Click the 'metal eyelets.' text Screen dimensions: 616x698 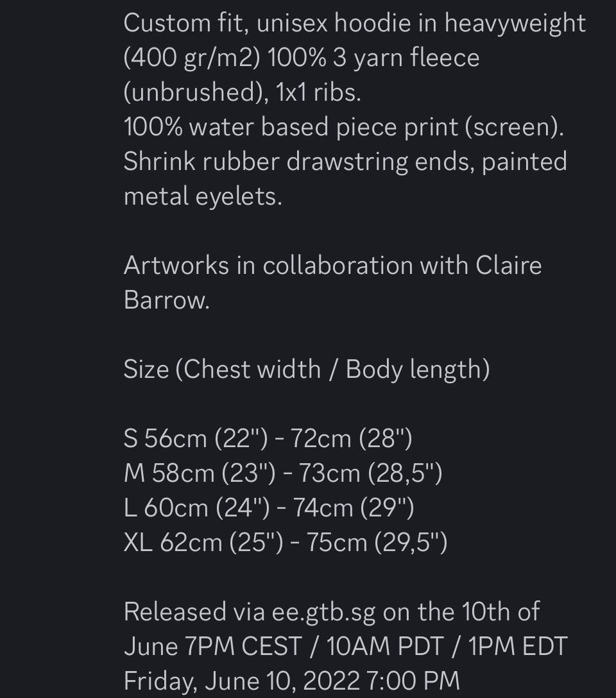pyautogui.click(x=203, y=196)
